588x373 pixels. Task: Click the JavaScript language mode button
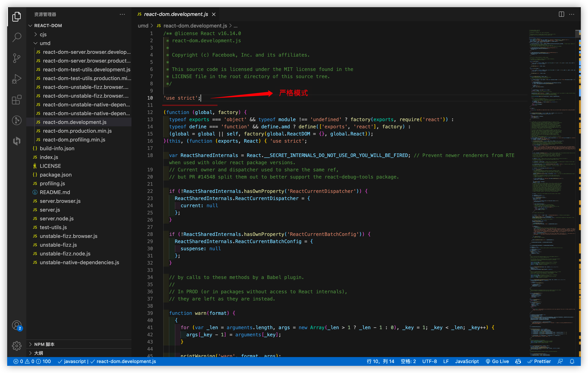467,361
